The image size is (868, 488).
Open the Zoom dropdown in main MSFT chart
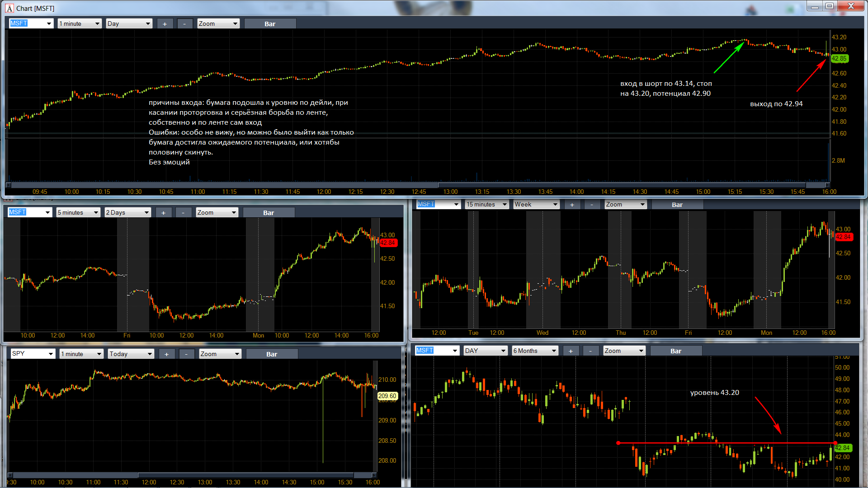218,23
